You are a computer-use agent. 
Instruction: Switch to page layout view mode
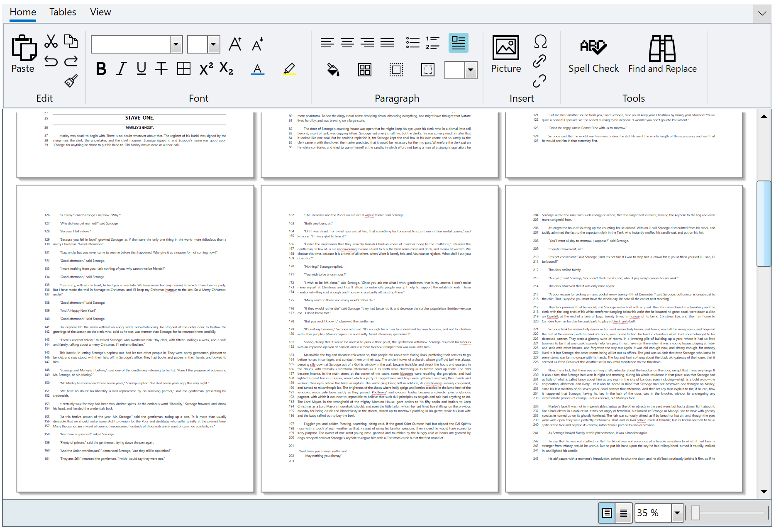[607, 513]
